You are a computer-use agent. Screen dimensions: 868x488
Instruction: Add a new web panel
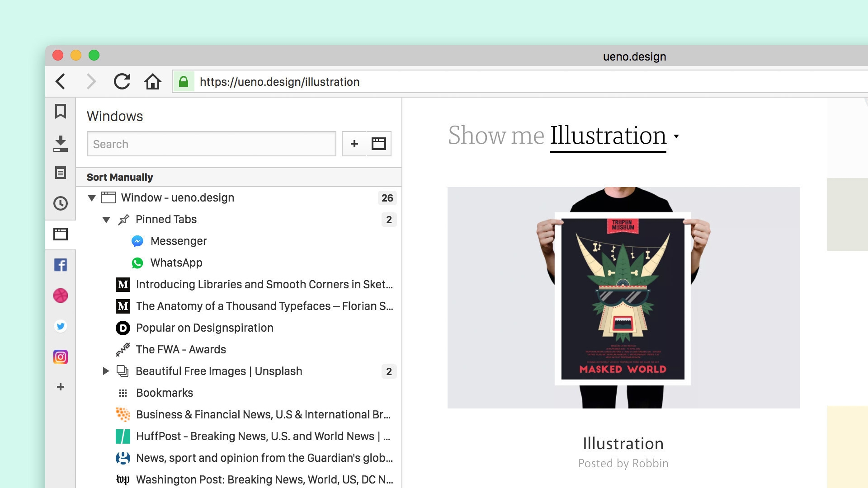click(61, 387)
